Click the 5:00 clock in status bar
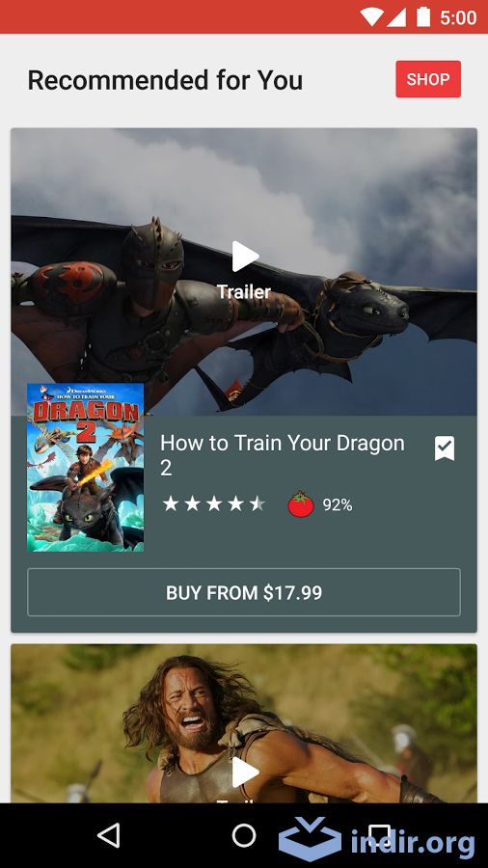Image resolution: width=488 pixels, height=868 pixels. (458, 17)
